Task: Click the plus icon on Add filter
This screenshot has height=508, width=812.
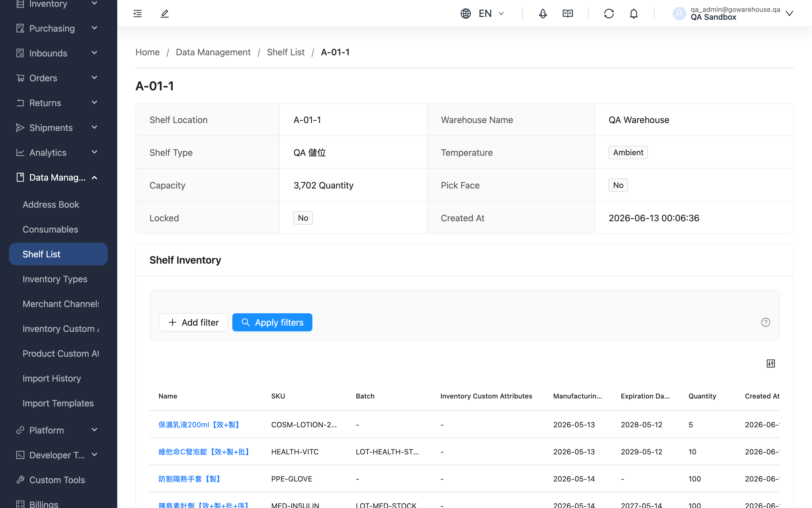Action: click(x=173, y=322)
